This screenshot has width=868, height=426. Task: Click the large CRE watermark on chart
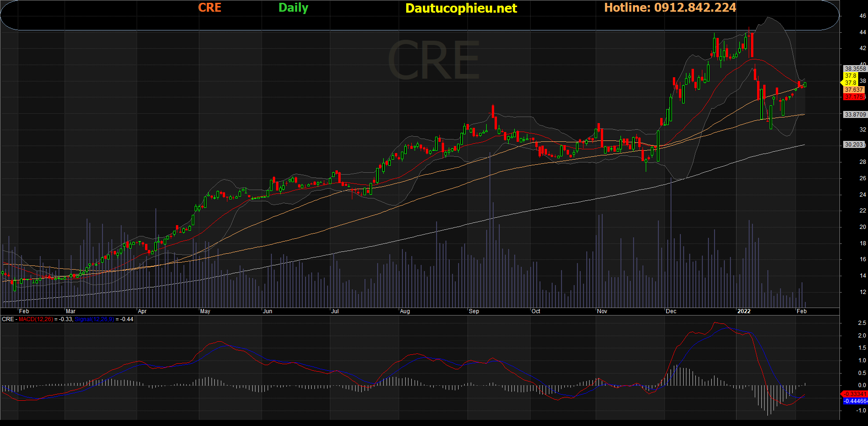coord(433,61)
